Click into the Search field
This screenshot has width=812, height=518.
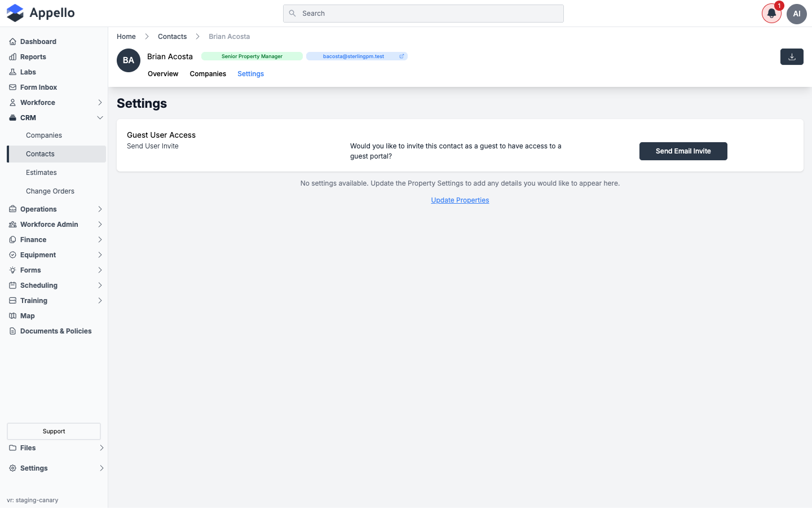pyautogui.click(x=423, y=14)
